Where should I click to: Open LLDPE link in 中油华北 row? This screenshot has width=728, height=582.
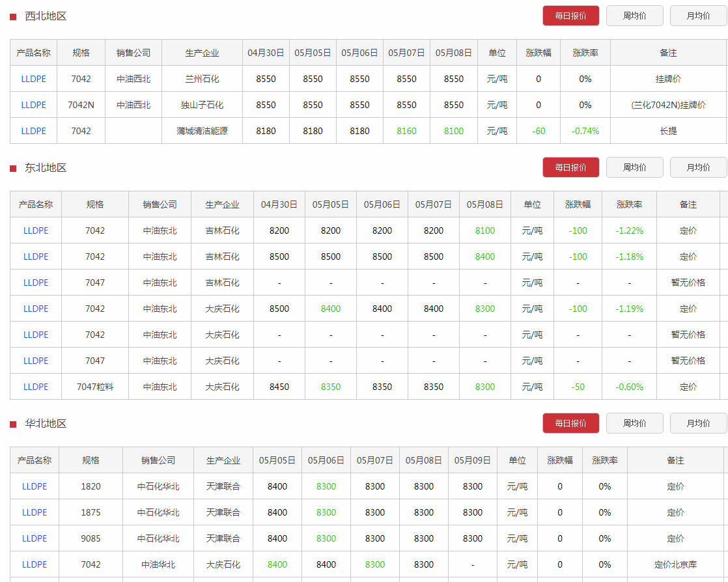click(35, 564)
